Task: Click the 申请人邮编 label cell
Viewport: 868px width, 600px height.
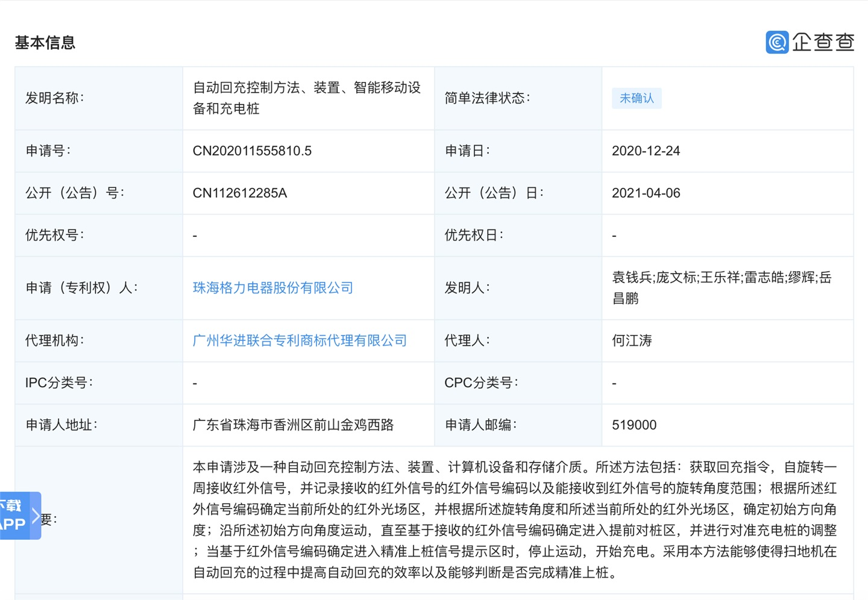Action: point(518,425)
